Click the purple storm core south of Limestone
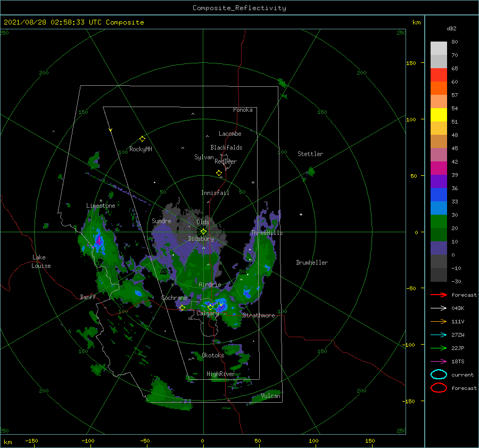 [x=98, y=240]
